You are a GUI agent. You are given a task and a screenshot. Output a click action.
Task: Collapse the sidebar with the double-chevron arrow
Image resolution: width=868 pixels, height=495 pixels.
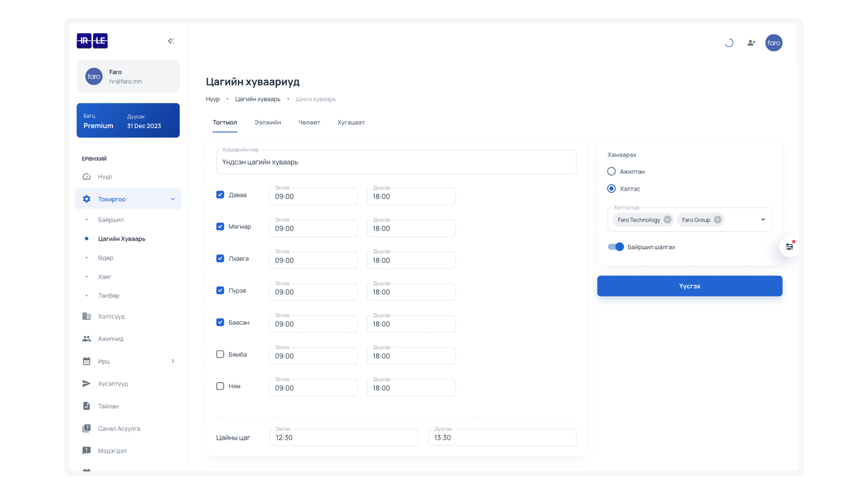click(171, 41)
